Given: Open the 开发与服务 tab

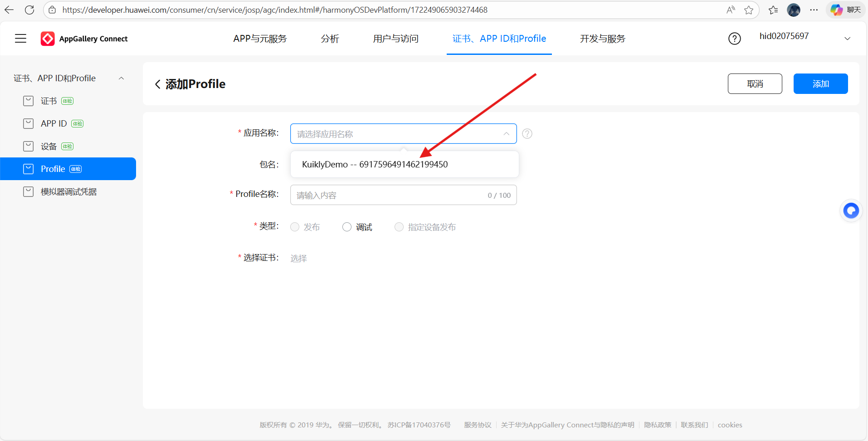Looking at the screenshot, I should 602,39.
